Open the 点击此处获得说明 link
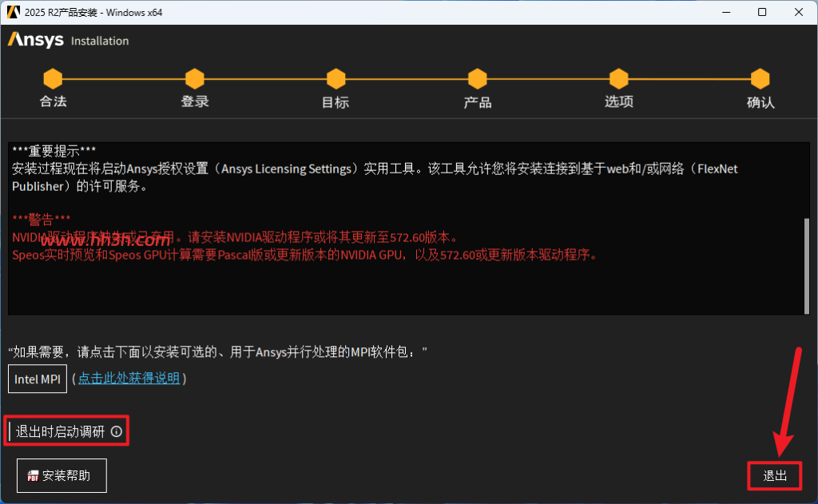This screenshot has height=504, width=818. pyautogui.click(x=129, y=378)
